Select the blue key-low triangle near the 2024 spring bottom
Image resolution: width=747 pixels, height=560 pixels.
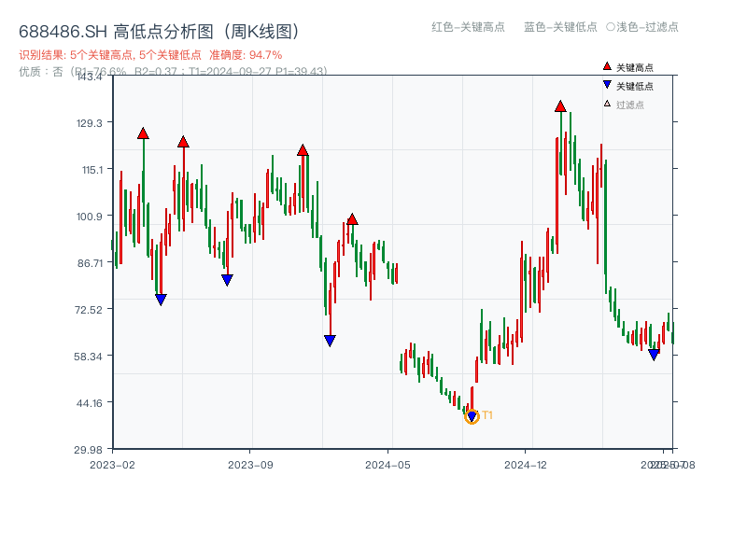(330, 341)
